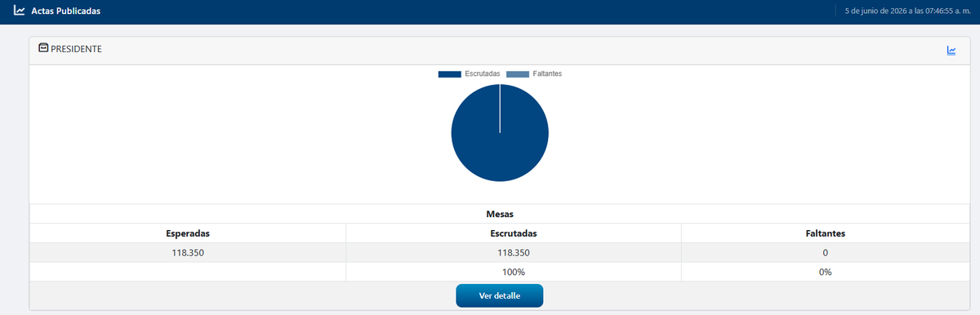Select the Actas Publicadas title

click(x=66, y=11)
